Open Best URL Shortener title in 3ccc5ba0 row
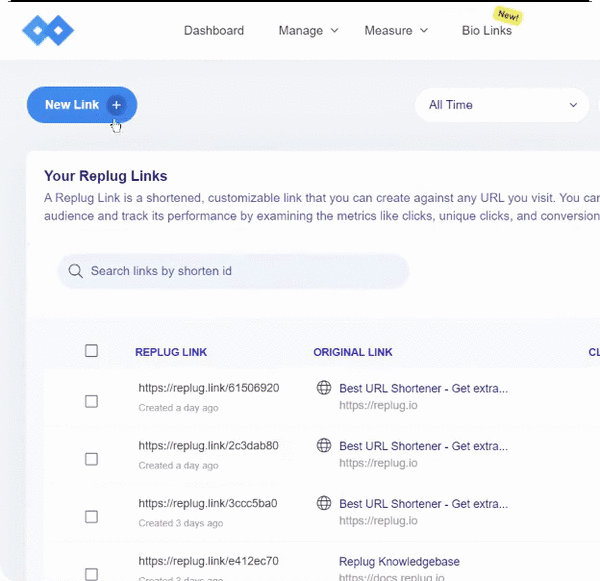 [x=424, y=504]
